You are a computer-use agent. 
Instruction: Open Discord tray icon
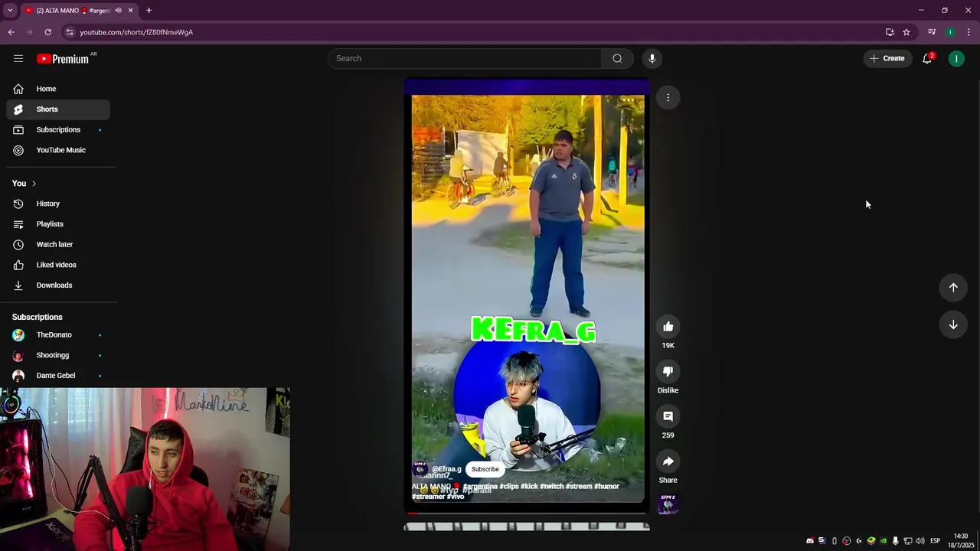(810, 541)
